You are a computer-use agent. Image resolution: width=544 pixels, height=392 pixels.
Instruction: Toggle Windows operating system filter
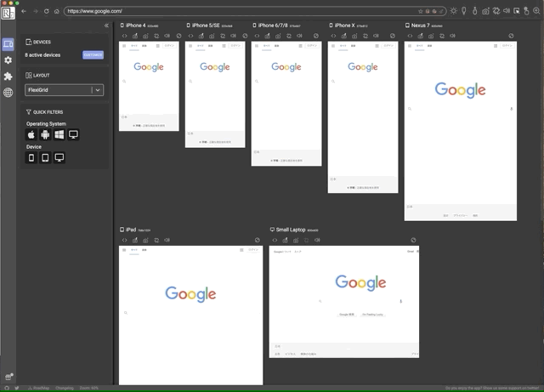pos(59,134)
